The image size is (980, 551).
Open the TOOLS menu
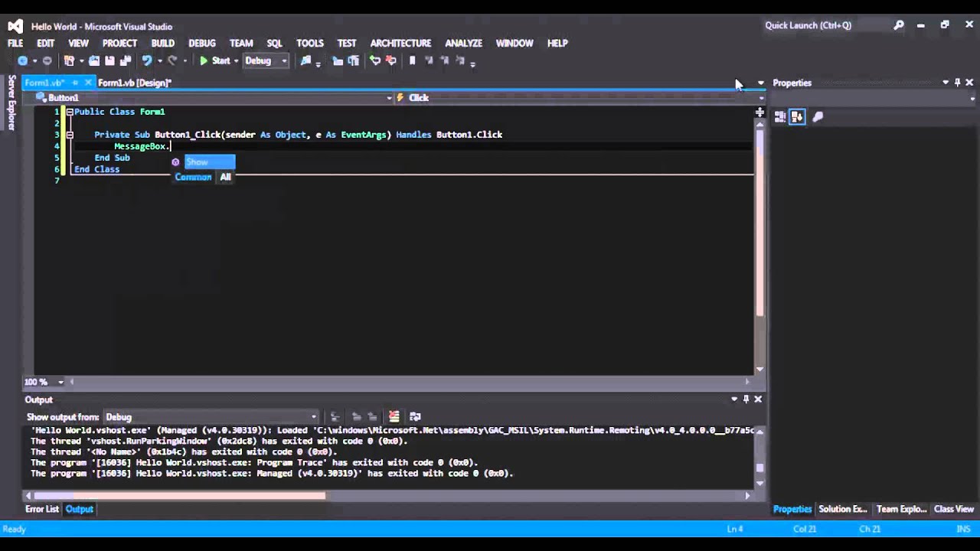(310, 44)
